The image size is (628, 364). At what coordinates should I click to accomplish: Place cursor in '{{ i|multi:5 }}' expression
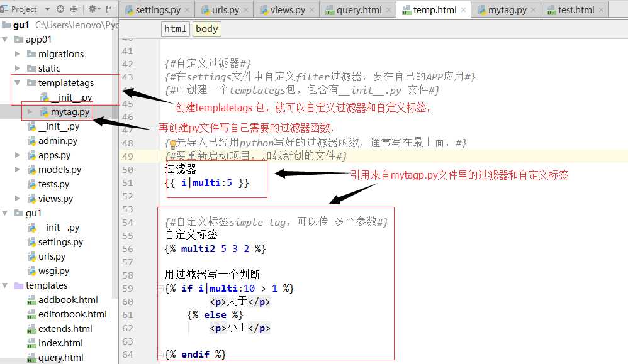point(206,183)
